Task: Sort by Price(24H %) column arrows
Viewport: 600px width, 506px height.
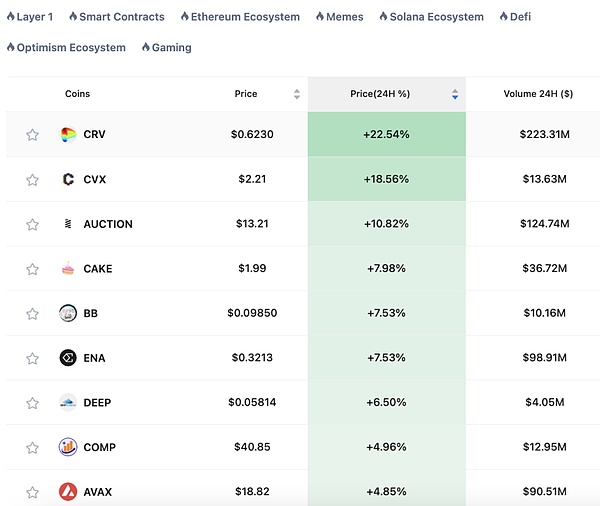Action: pos(455,94)
